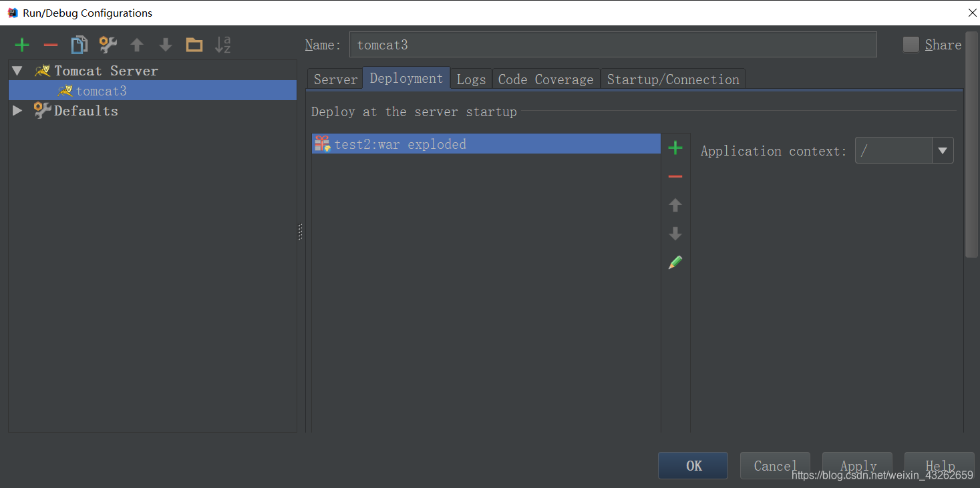Screen dimensions: 980x488
Task: Click the Name input field
Action: tap(613, 45)
